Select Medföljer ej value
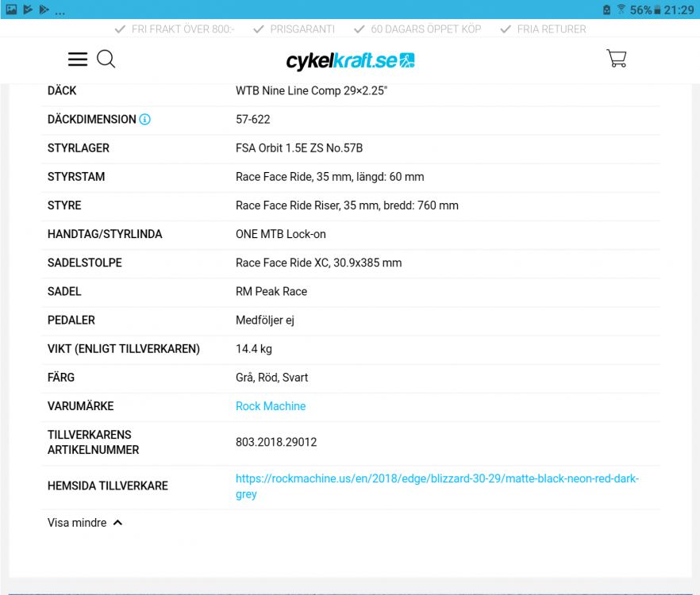The height and width of the screenshot is (595, 700). [x=265, y=321]
